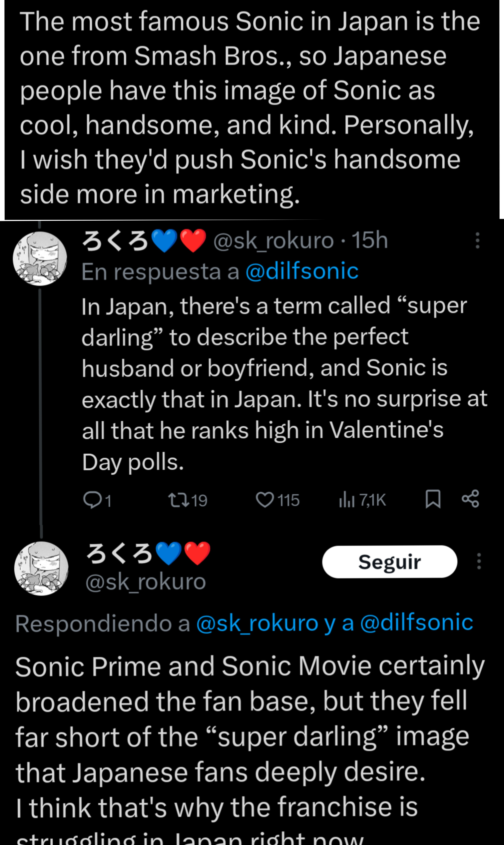The image size is (504, 845).
Task: Open more options on 15h tweet
Action: tap(477, 241)
